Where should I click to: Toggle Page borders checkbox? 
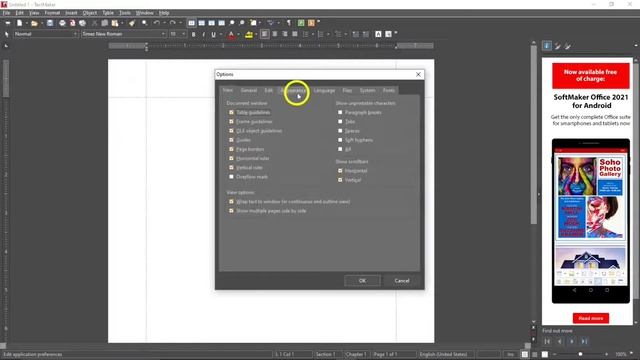click(231, 149)
